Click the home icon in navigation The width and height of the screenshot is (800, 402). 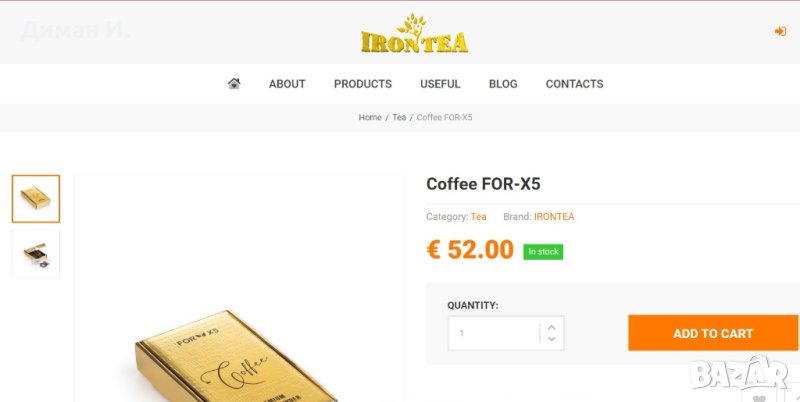[234, 83]
